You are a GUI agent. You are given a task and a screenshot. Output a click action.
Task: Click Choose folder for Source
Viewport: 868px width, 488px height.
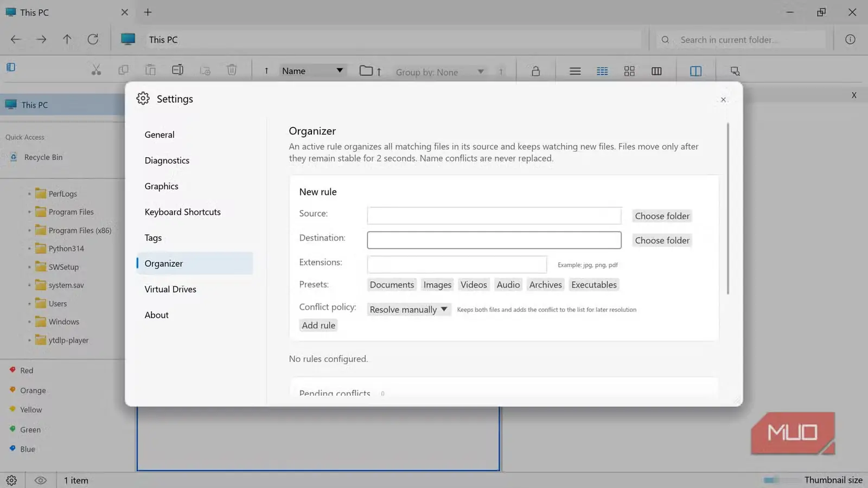coord(662,216)
